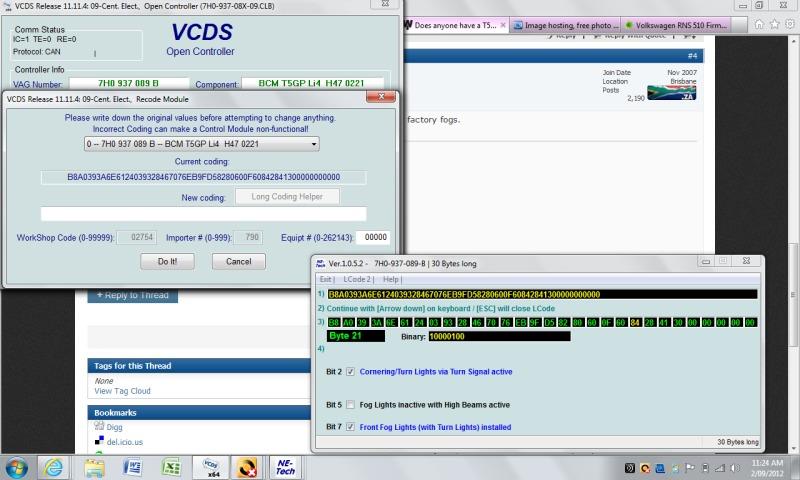This screenshot has height=480, width=800.
Task: Click the Component field BCM T5GP Li4
Action: click(x=312, y=83)
